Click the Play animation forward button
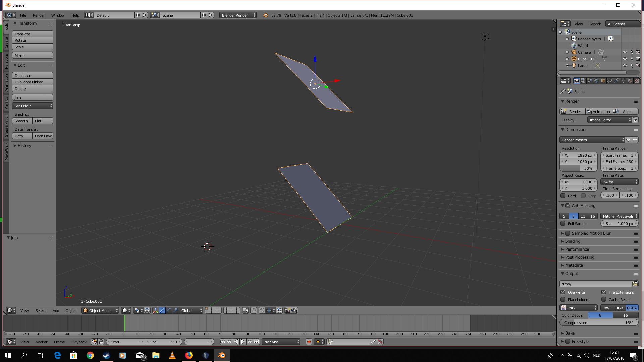The width and height of the screenshot is (644, 362). tap(243, 342)
